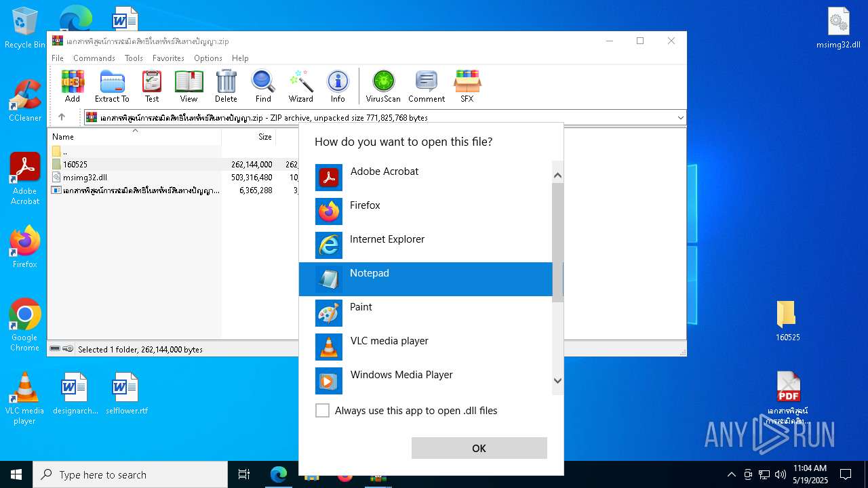Open msimg32.dll file on desktop
Image resolution: width=868 pixels, height=488 pixels.
click(x=838, y=28)
